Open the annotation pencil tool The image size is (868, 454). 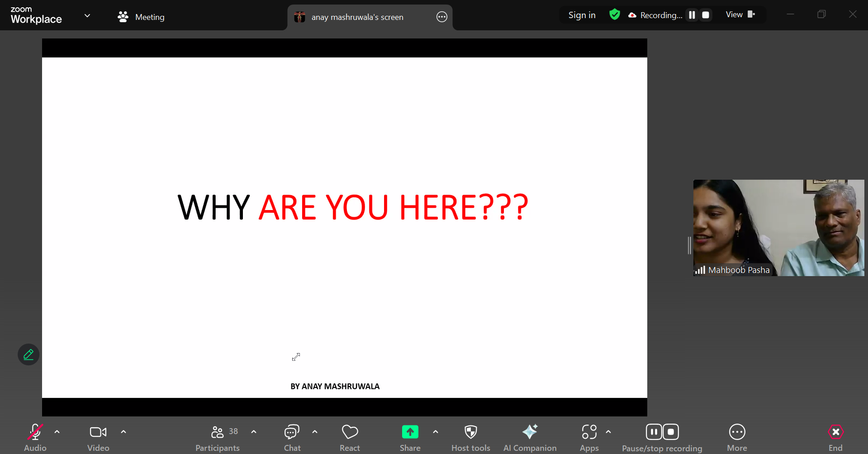point(28,354)
